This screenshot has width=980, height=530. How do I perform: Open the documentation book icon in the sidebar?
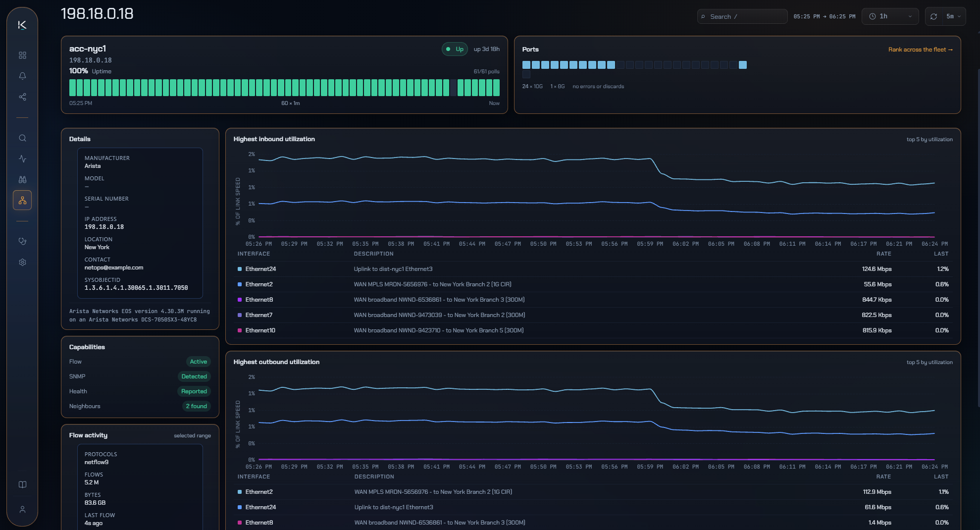point(22,485)
